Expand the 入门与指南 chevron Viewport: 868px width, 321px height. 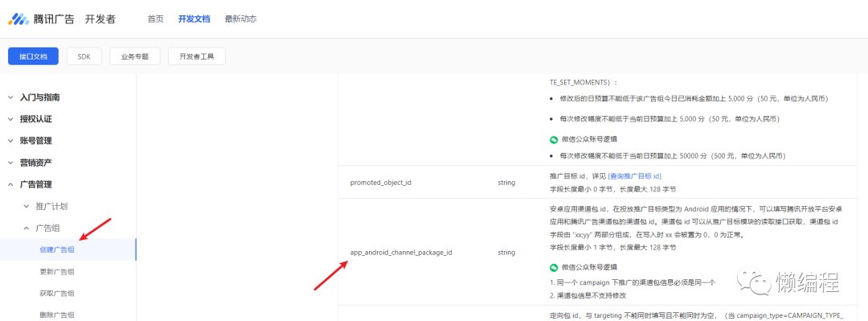(x=10, y=97)
